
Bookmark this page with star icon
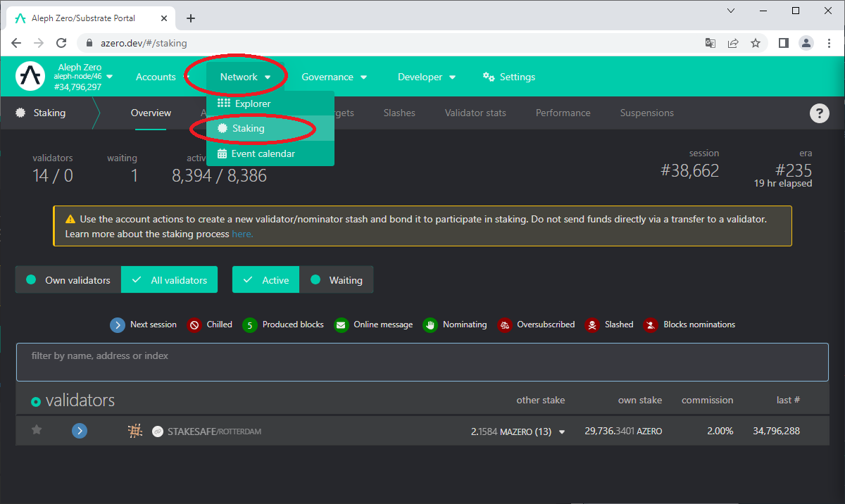(756, 43)
